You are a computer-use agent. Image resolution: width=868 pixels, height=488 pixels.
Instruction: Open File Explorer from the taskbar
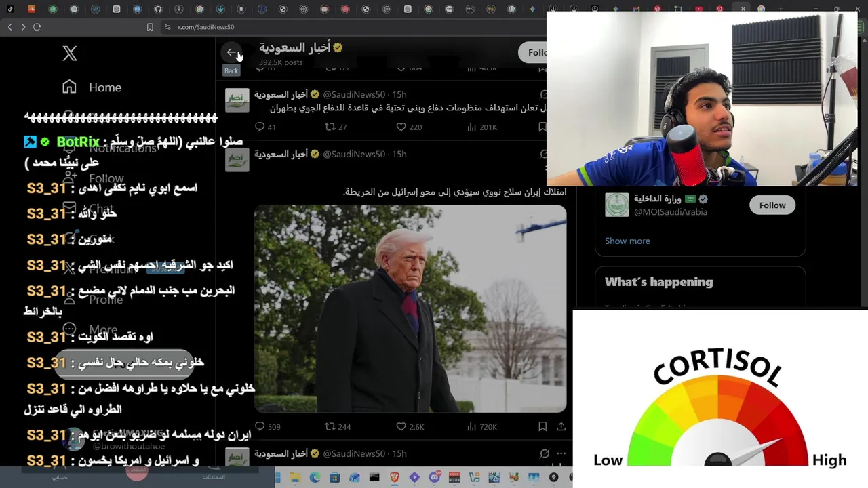coord(295,477)
